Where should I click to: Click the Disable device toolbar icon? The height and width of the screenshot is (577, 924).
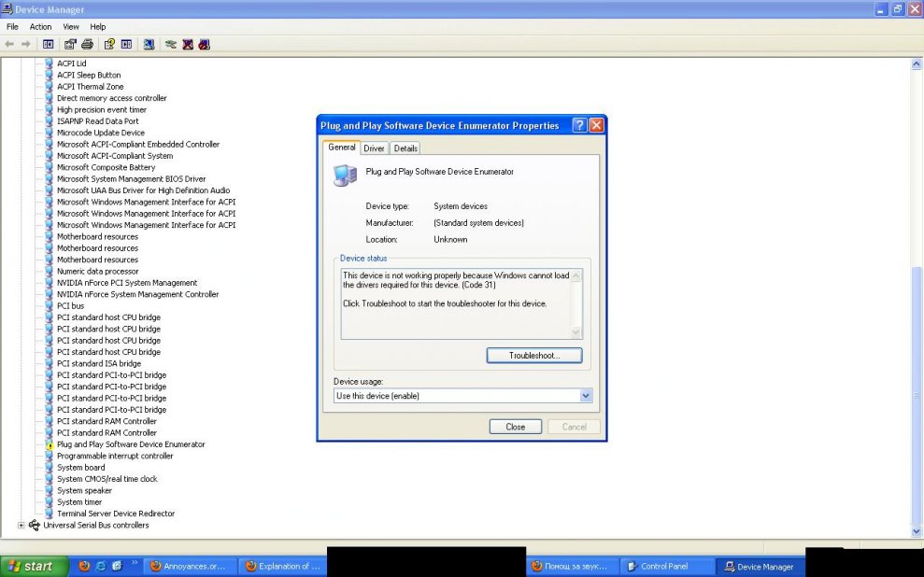pos(204,44)
